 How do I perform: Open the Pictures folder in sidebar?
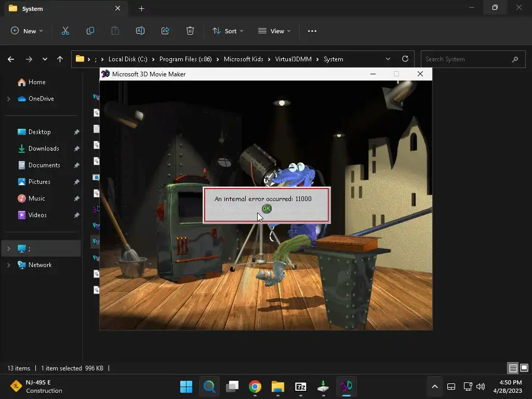tap(39, 182)
